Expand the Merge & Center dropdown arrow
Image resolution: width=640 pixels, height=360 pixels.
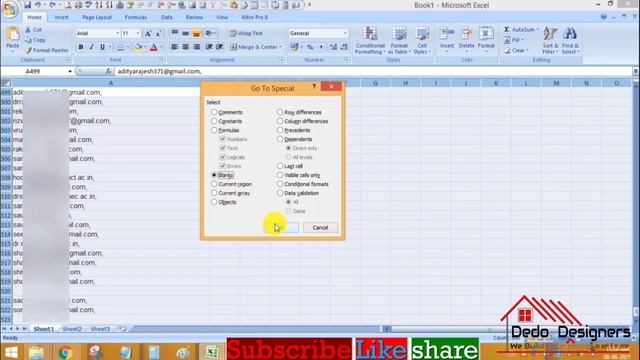pos(281,47)
